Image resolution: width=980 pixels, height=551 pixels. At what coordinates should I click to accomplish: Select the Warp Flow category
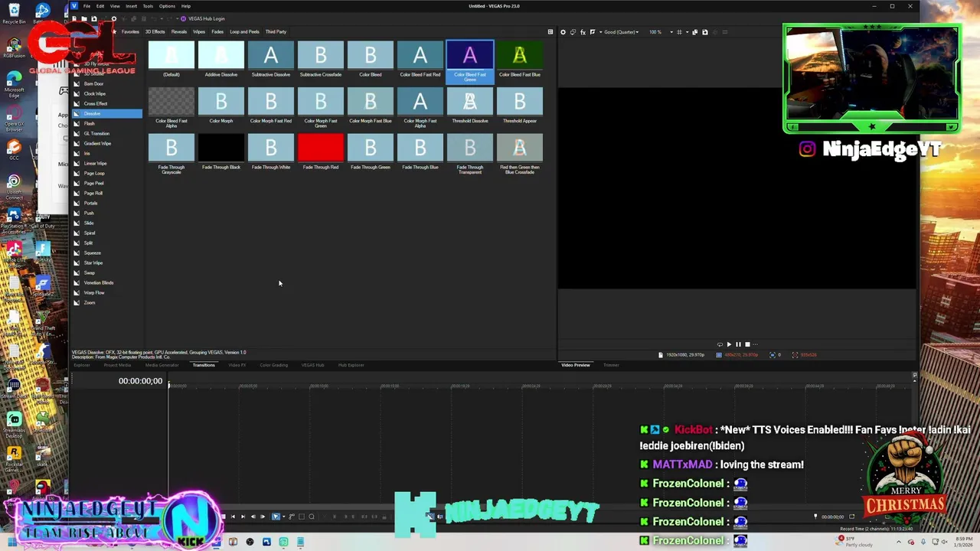(93, 292)
